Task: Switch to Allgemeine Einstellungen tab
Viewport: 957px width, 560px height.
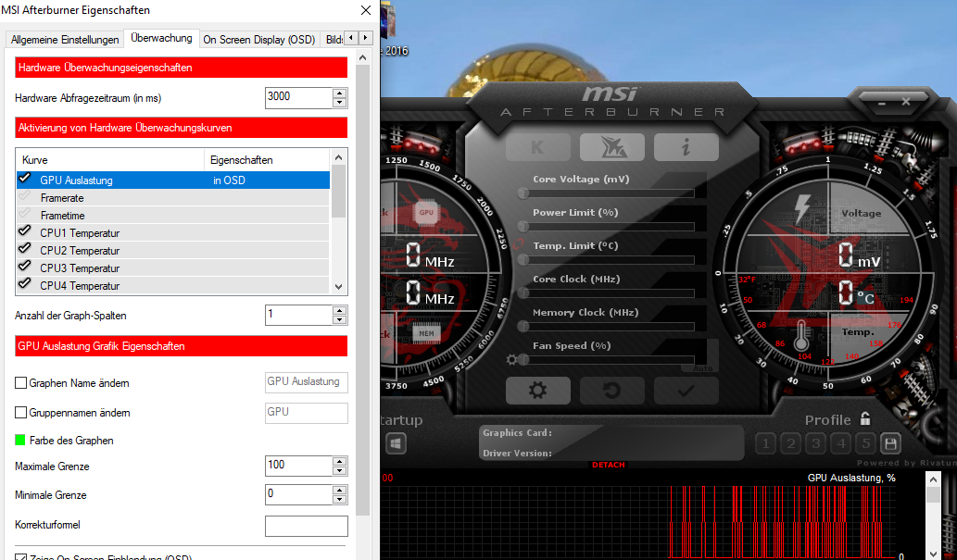Action: (65, 40)
